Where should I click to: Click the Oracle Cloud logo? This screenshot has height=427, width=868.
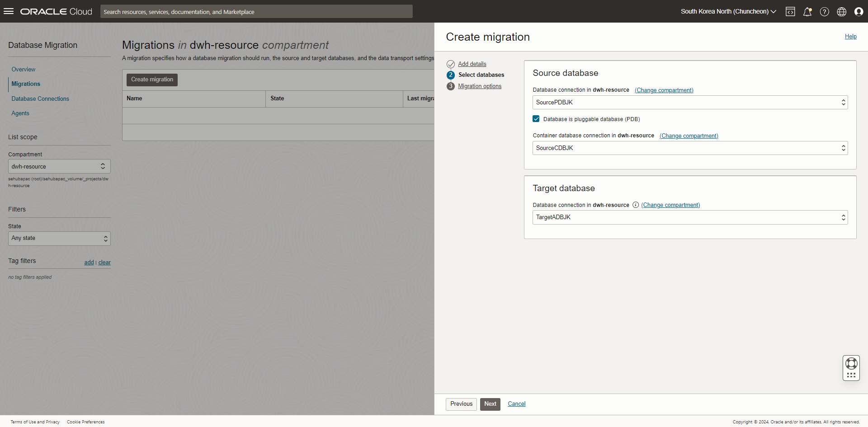pos(56,12)
